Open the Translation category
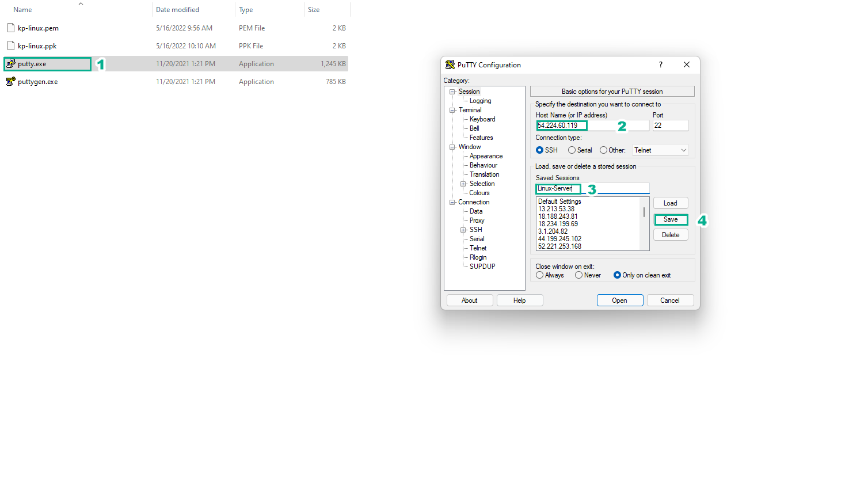The height and width of the screenshot is (502, 868). click(x=484, y=174)
